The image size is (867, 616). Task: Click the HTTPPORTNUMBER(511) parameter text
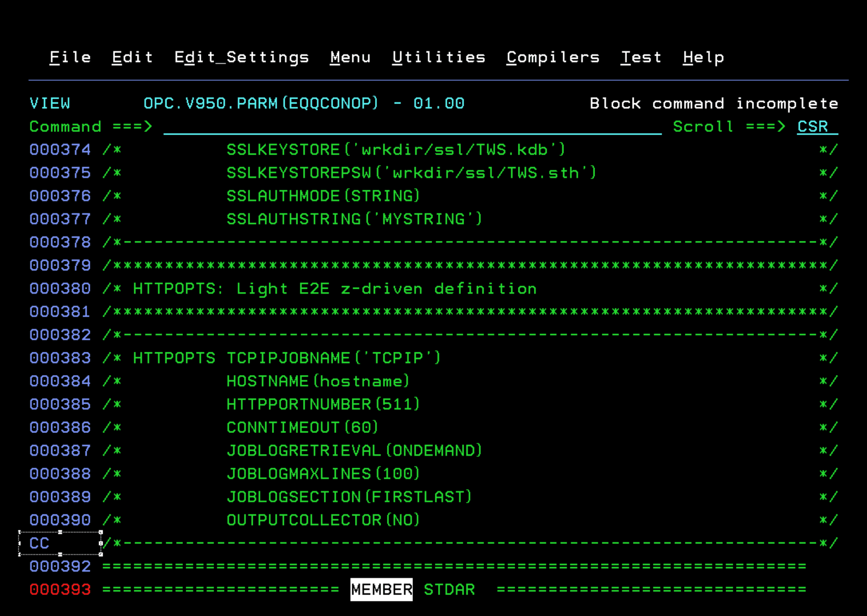click(323, 404)
